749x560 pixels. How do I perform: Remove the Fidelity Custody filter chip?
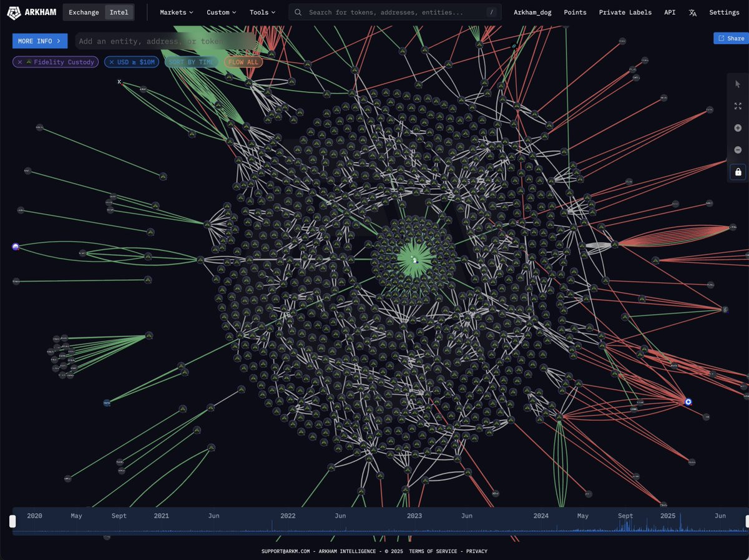point(20,62)
